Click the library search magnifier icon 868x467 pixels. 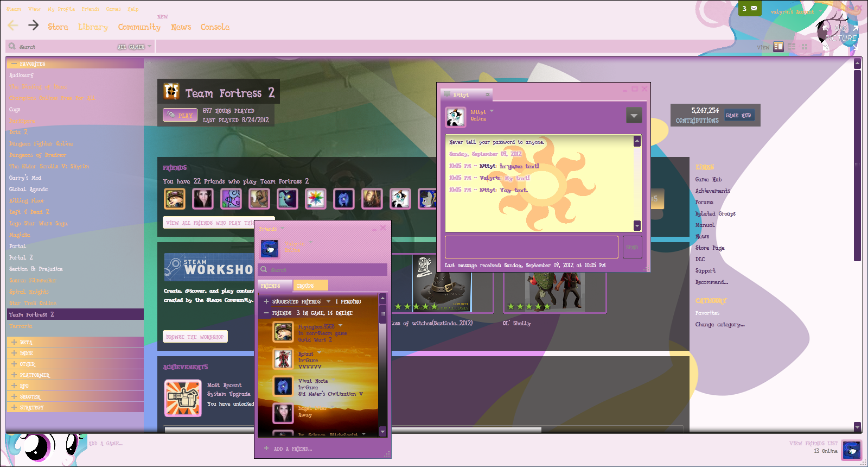tap(12, 47)
